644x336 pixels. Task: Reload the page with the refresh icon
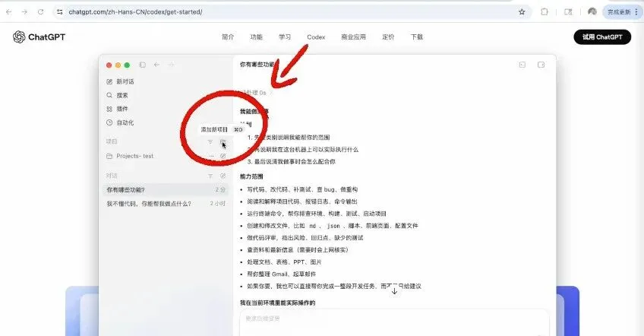tap(40, 12)
